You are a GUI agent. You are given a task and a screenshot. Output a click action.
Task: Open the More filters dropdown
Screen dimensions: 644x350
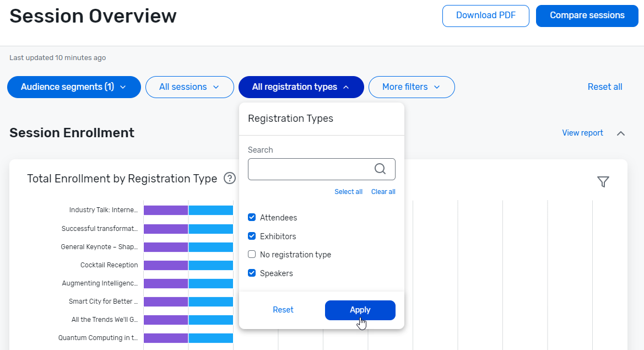pyautogui.click(x=412, y=87)
